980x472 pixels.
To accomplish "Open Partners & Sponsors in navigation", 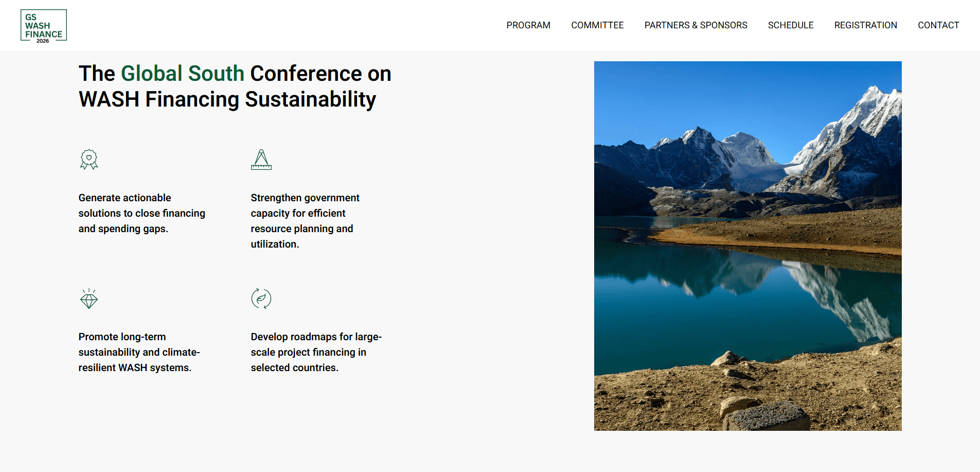I will [696, 25].
